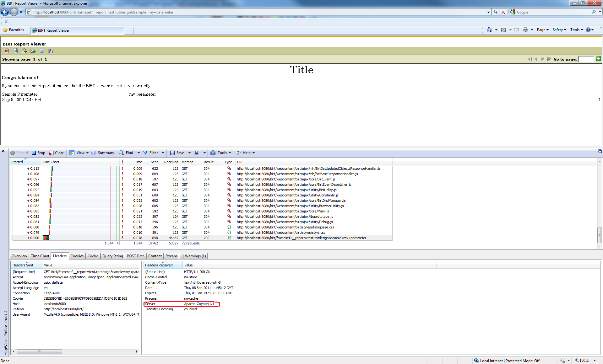Click the BIRT print report icon
Image resolution: width=603 pixels, height=364 pixels.
tap(42, 51)
